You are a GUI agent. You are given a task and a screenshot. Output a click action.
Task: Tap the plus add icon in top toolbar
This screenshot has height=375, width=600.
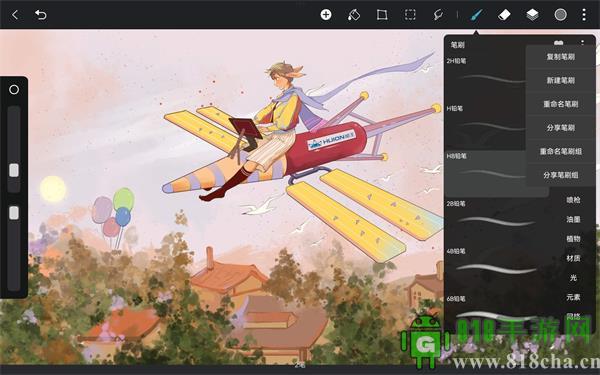point(326,15)
